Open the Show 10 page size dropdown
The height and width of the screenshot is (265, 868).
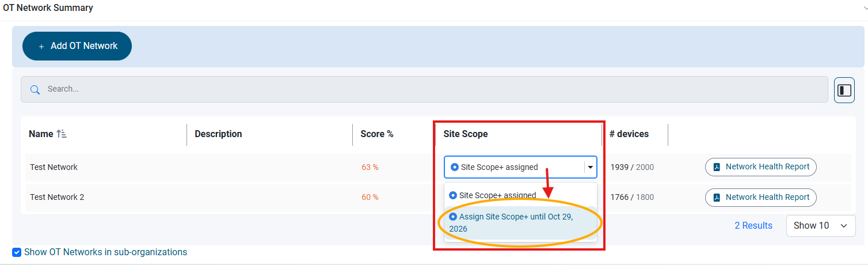[821, 226]
